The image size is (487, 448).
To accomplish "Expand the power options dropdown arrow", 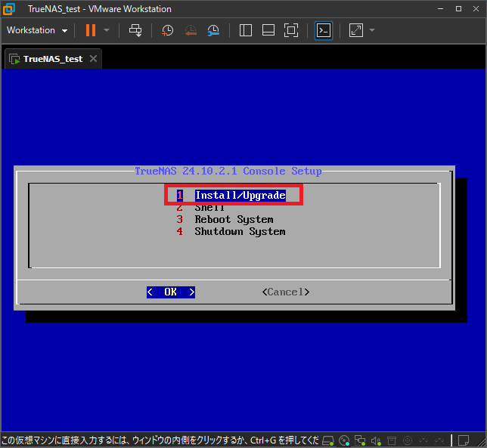I will [107, 30].
